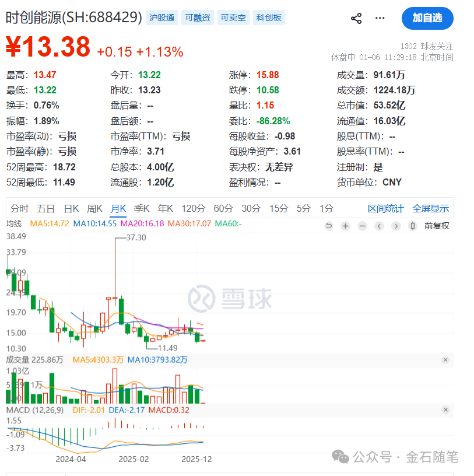
Task: Click the 全屏显示 fullscreen link
Action: 430,209
